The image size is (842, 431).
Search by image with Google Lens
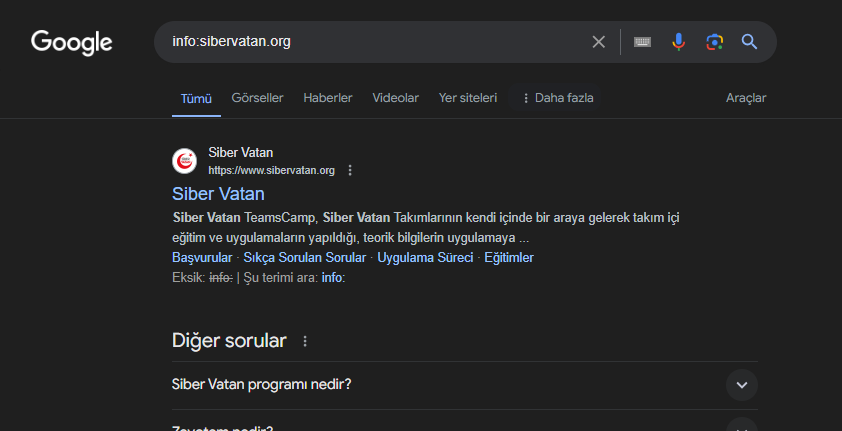coord(714,42)
